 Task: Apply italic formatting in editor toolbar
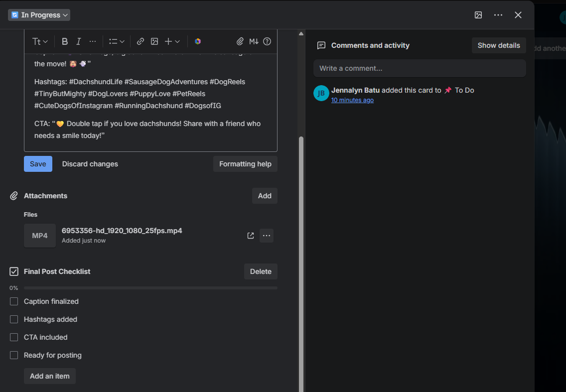[x=78, y=41]
